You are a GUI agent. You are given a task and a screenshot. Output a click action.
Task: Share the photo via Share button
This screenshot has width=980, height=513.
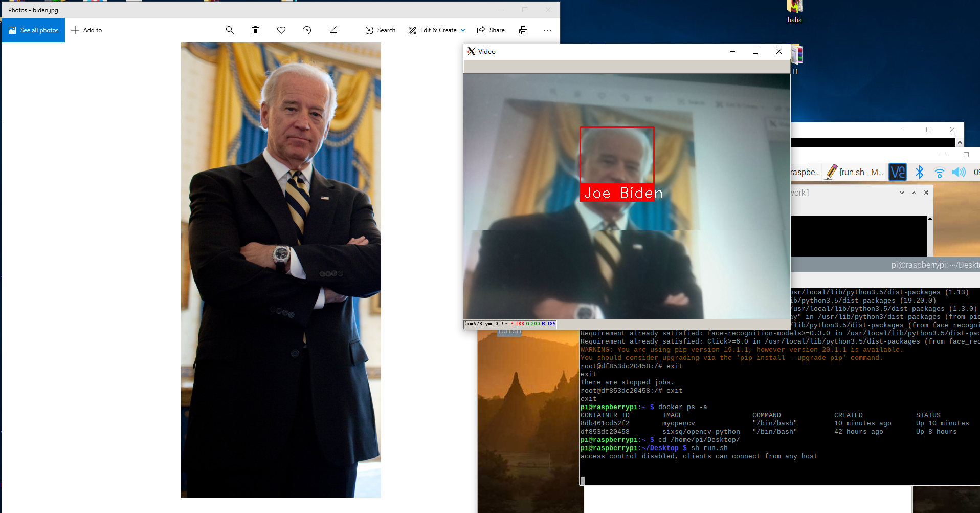pos(491,30)
